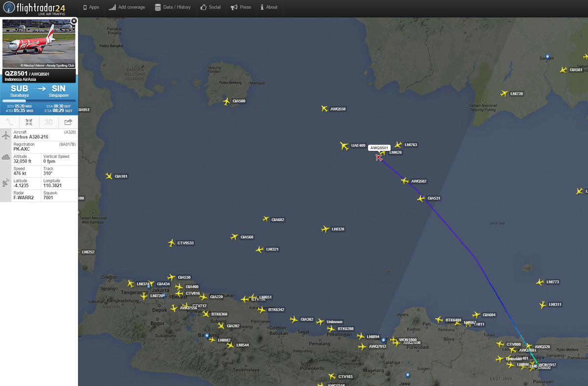The image size is (588, 386).
Task: Click the center-on-aircraft arrows icon
Action: click(x=29, y=122)
